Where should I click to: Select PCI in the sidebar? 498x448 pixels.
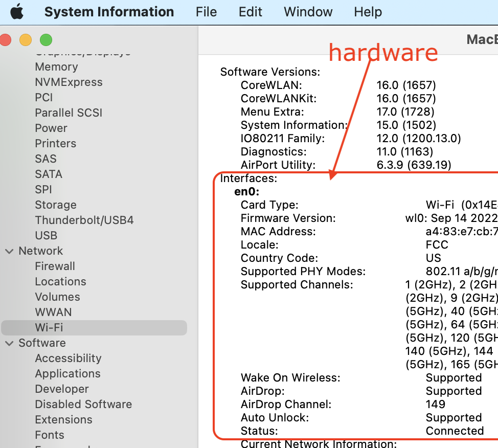point(43,97)
